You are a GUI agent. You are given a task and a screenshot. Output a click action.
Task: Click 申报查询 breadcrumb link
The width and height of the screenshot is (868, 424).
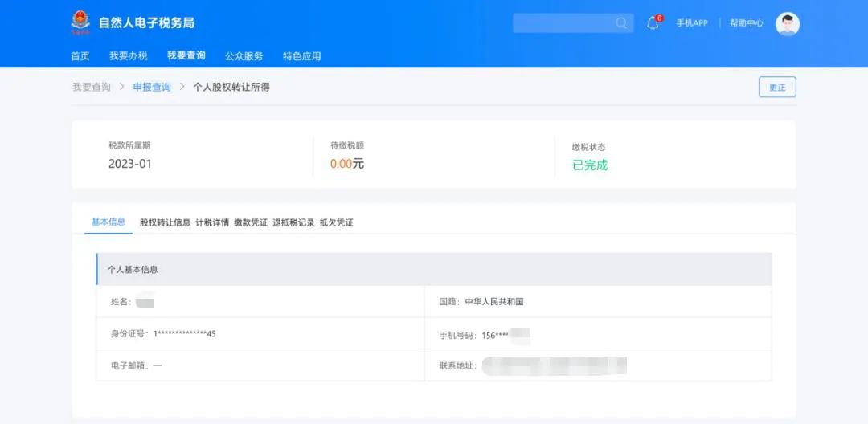coord(152,87)
